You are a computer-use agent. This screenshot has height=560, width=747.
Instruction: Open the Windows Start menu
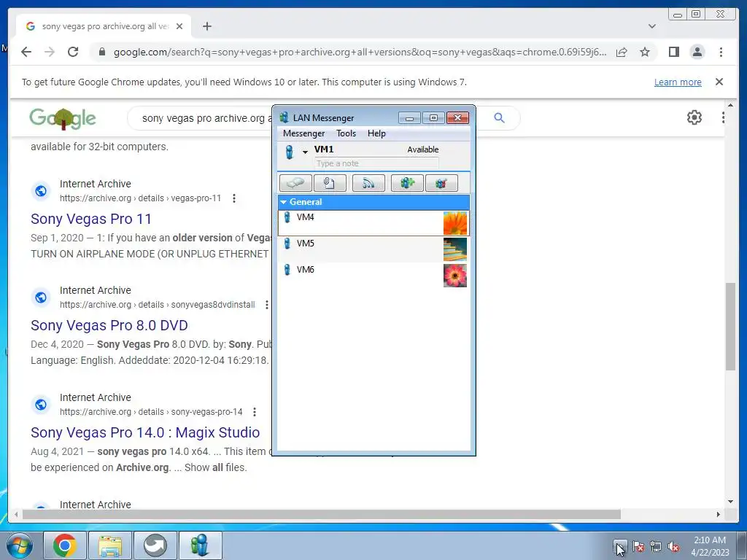click(20, 545)
